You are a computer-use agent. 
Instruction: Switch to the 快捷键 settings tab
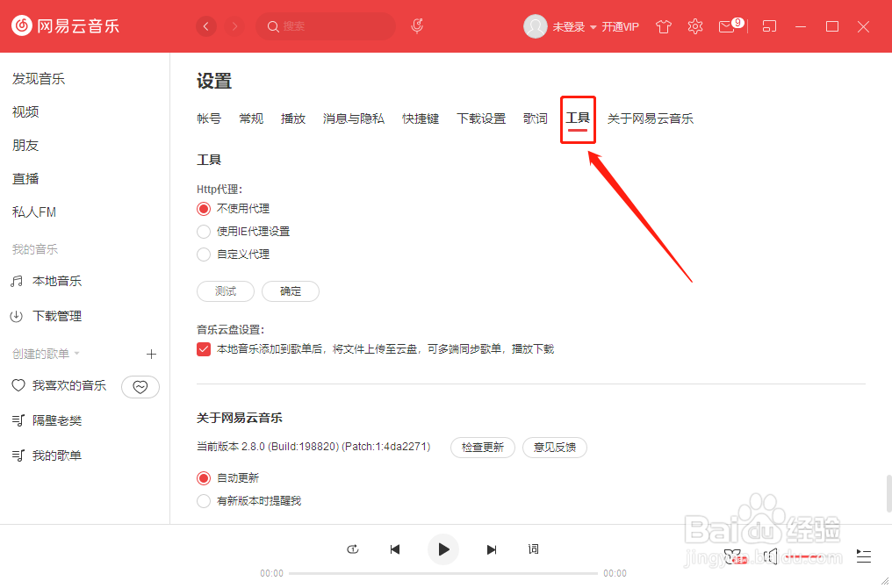point(420,118)
